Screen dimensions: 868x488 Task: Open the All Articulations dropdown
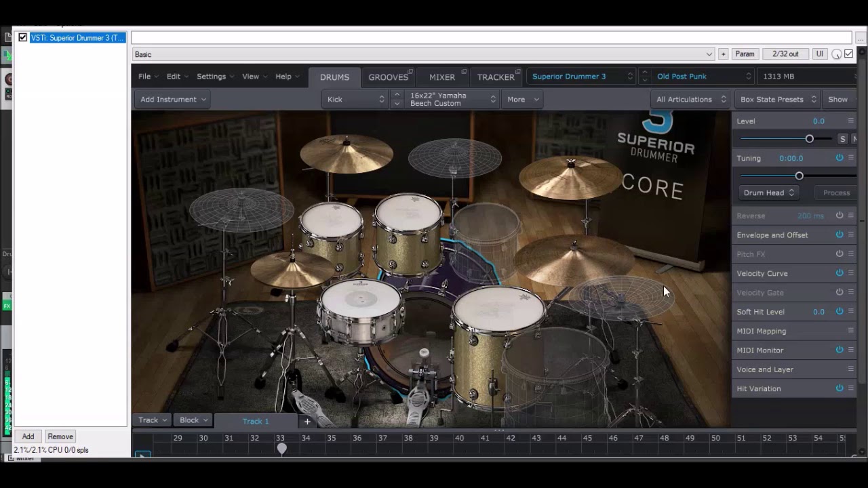click(x=690, y=99)
